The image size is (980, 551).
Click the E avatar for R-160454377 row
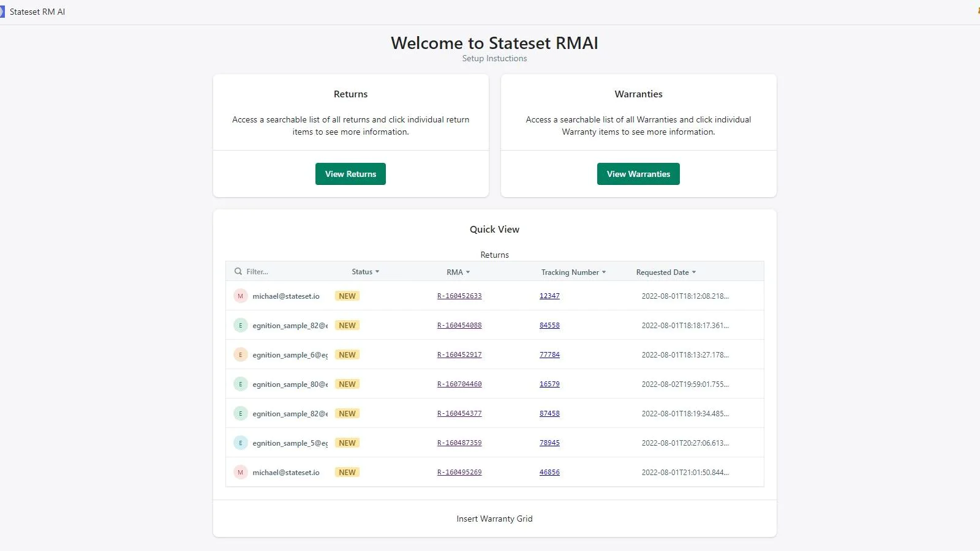240,413
